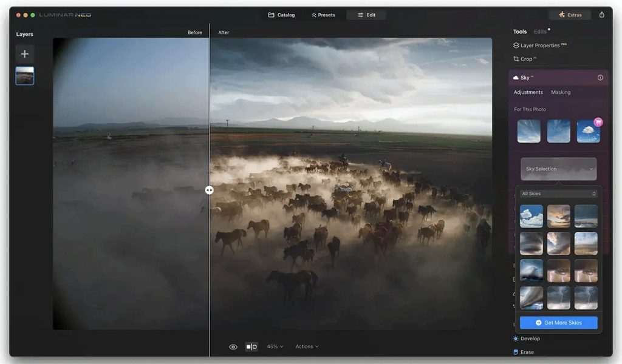Choose the first suggested sky under For This Photo
This screenshot has width=622, height=364.
tap(529, 131)
